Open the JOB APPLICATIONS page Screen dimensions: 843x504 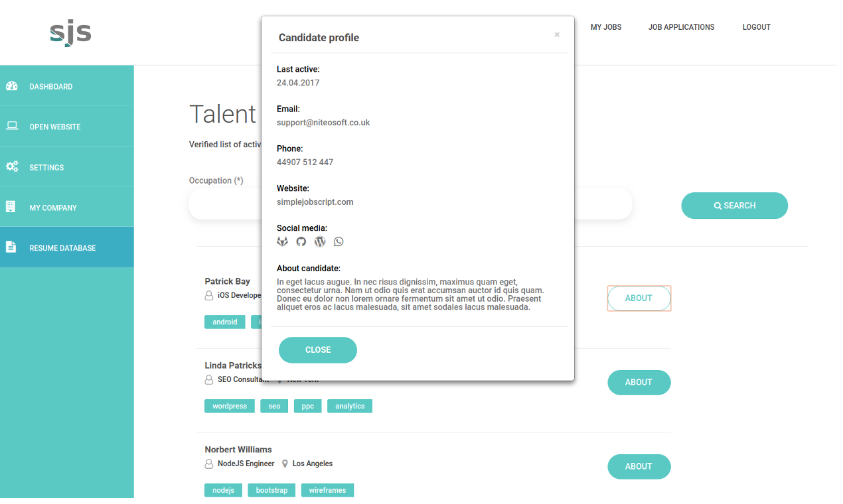[681, 27]
